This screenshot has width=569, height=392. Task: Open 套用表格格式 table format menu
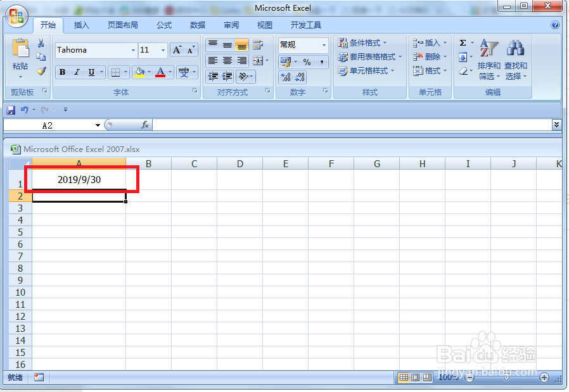pos(370,57)
